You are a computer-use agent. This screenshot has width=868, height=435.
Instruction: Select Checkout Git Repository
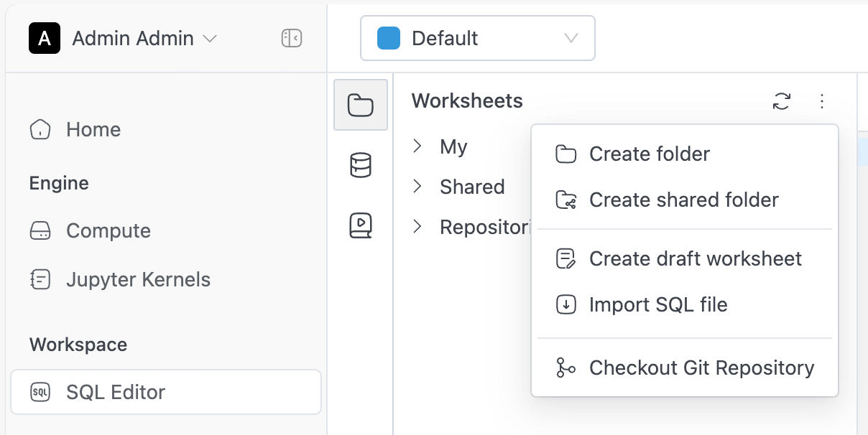(685, 368)
